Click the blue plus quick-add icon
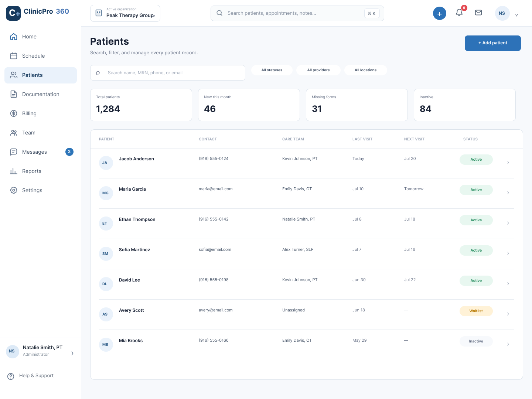Viewport: 532px width, 399px height. 440,13
